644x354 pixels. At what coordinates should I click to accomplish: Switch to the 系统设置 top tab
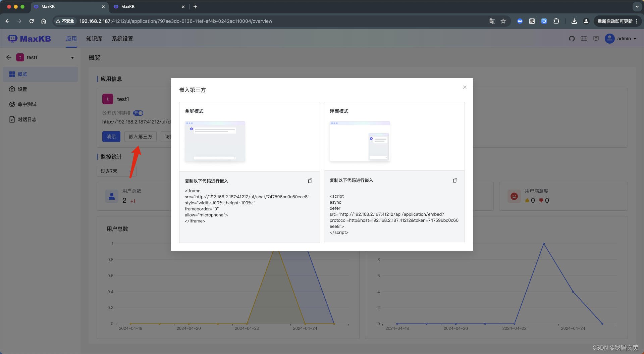[122, 39]
